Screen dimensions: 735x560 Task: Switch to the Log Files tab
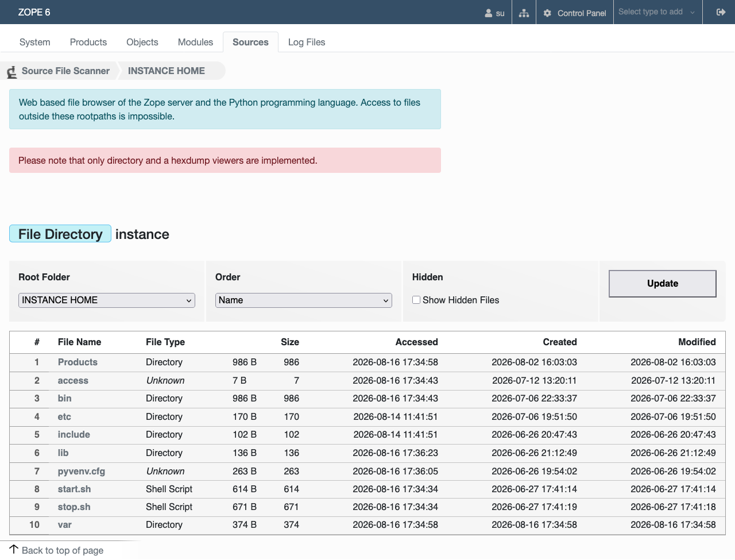(x=307, y=42)
